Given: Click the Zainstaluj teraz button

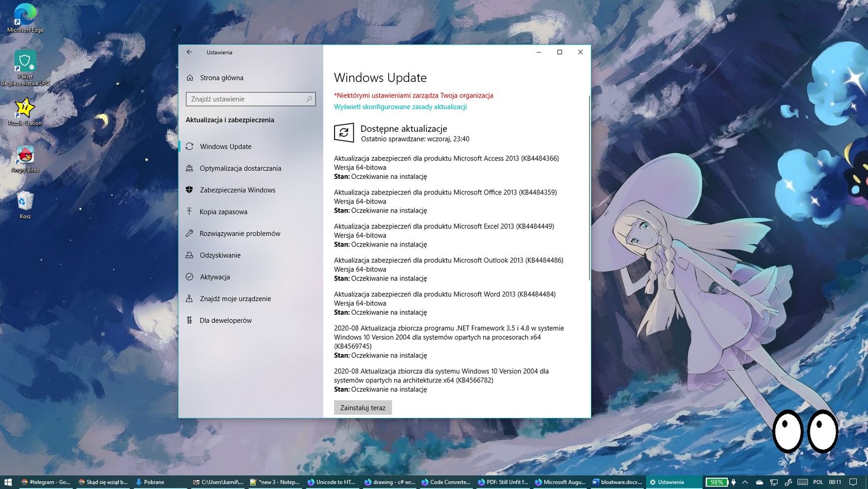Looking at the screenshot, I should pos(363,408).
